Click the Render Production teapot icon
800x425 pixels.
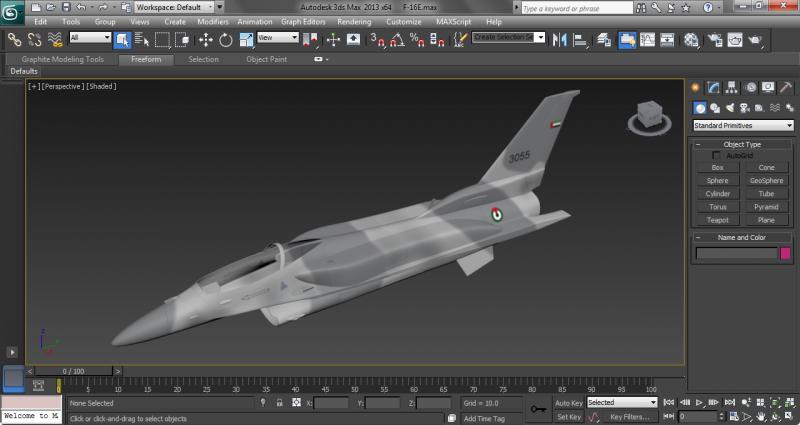[x=755, y=40]
